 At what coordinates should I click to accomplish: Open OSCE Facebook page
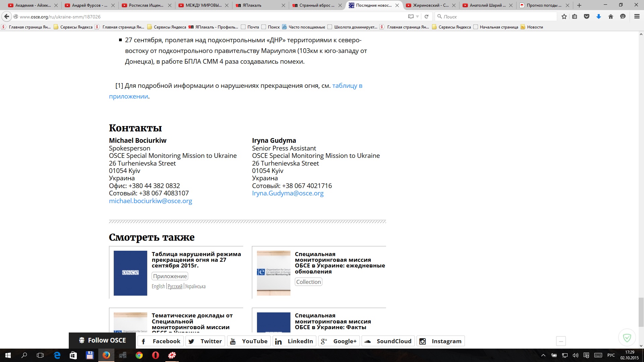point(161,341)
